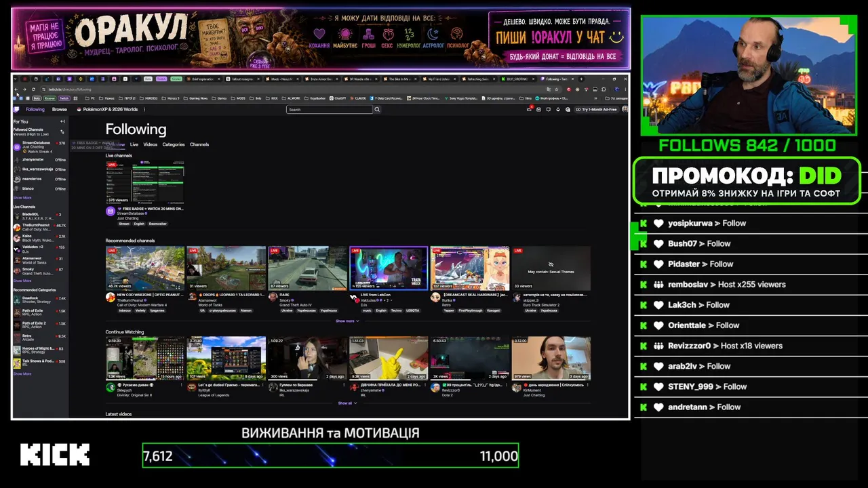Open the ChatGPT bookmark
The height and width of the screenshot is (488, 868).
338,98
